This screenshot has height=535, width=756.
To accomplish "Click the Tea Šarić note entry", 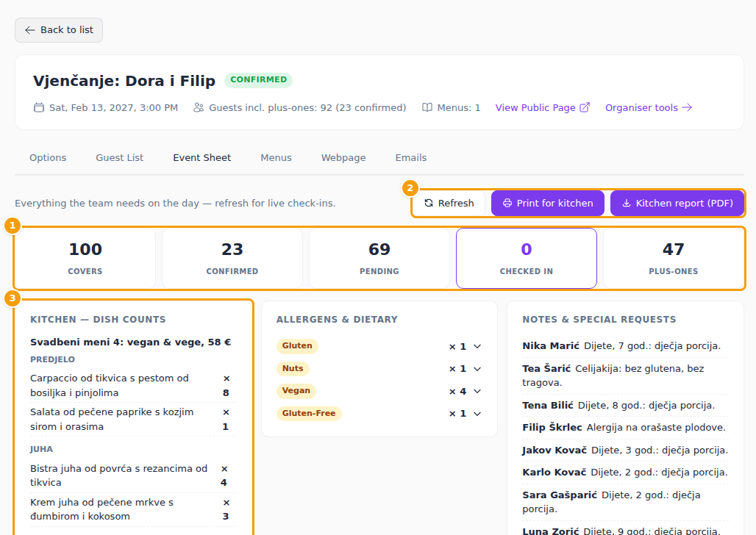I will click(x=625, y=376).
